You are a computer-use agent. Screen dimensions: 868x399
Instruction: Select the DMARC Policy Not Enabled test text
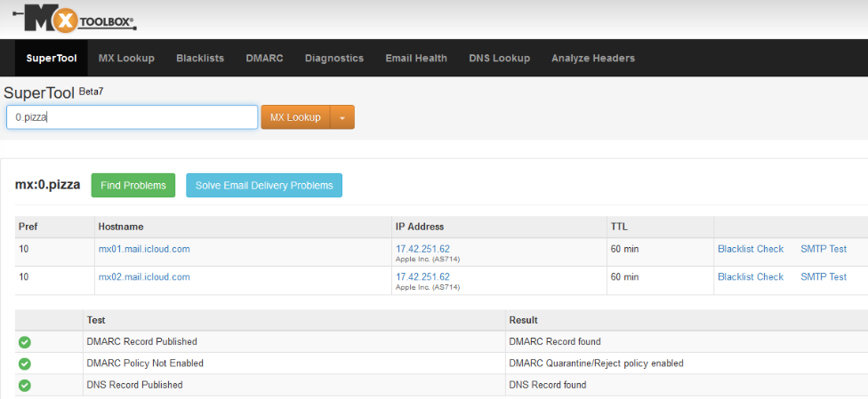pos(145,363)
